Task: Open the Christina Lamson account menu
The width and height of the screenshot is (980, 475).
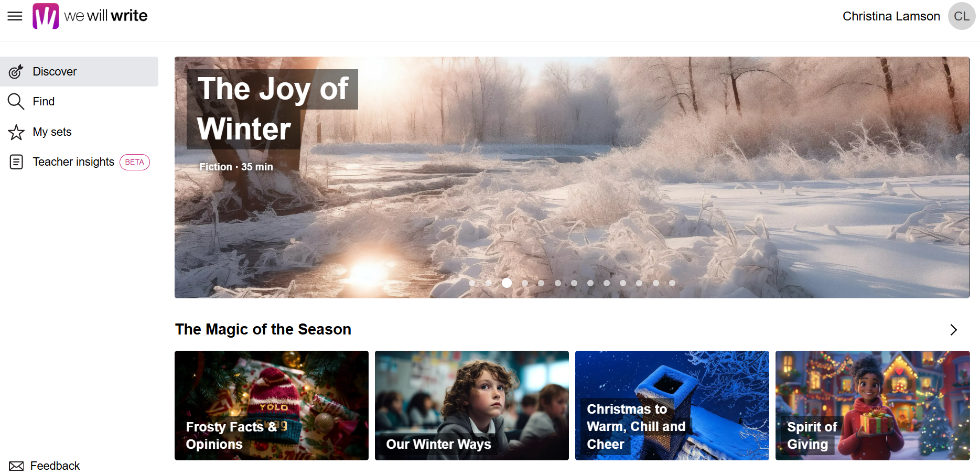Action: [x=891, y=16]
